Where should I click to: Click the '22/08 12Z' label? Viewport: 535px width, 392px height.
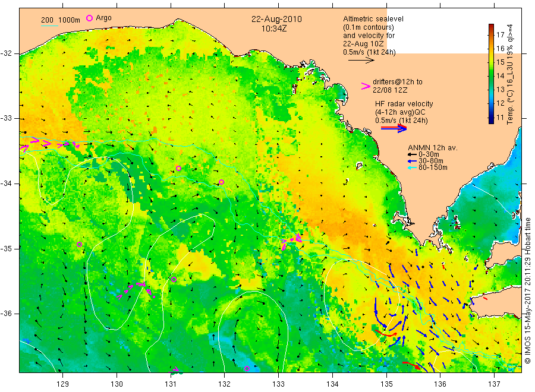coord(390,90)
